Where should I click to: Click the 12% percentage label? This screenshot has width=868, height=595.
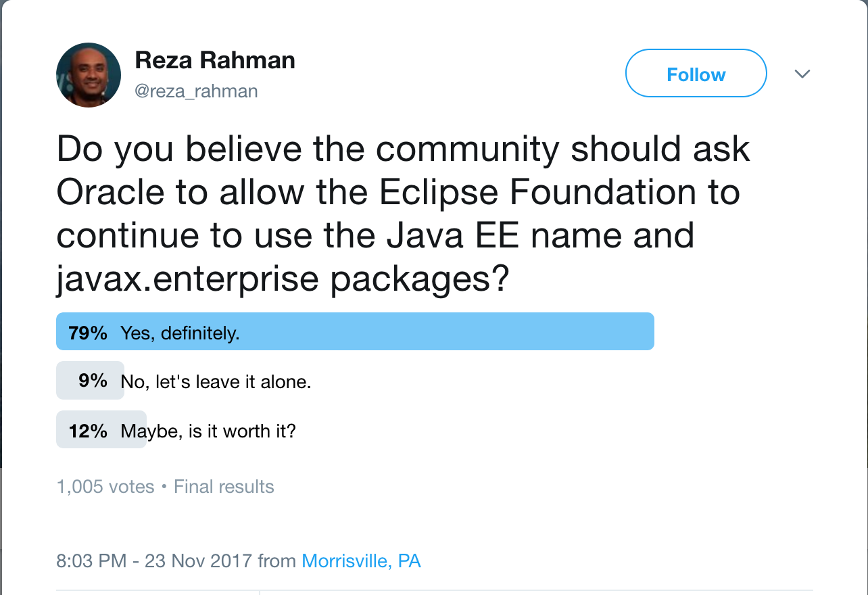click(x=88, y=429)
